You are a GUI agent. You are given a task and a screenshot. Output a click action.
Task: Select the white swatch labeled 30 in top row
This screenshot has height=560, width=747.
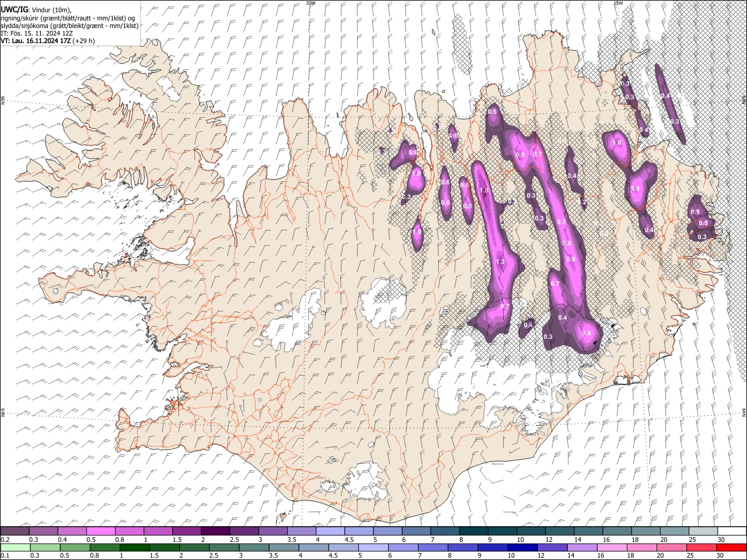(731, 531)
